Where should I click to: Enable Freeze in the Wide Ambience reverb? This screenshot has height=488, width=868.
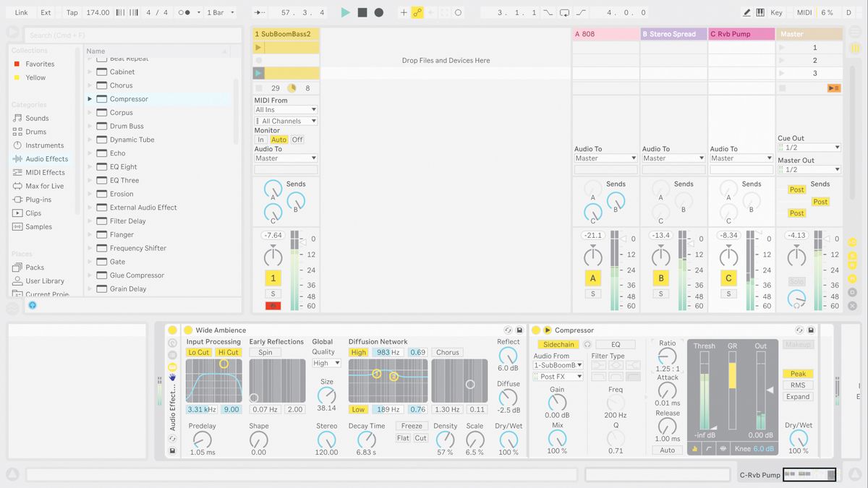click(412, 426)
